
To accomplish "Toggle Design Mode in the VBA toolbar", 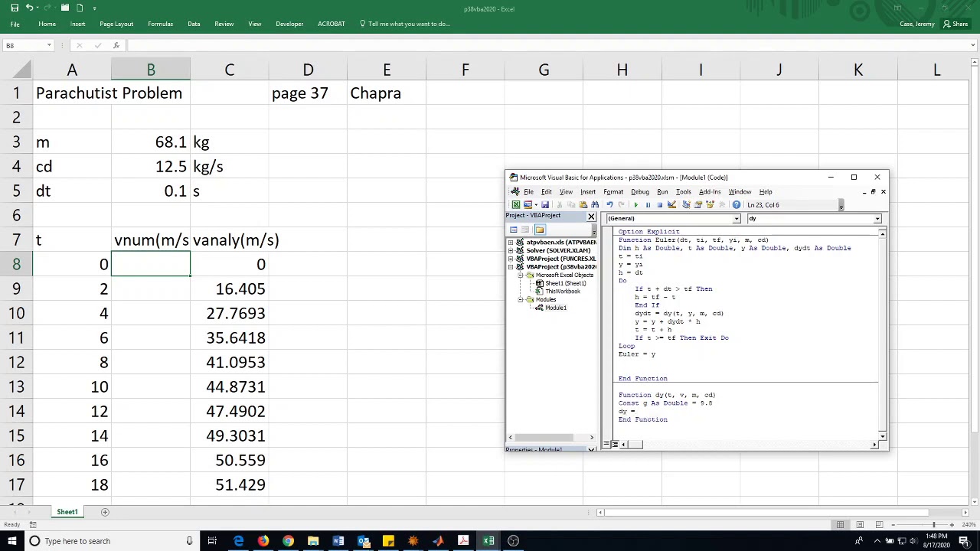I will (x=671, y=205).
